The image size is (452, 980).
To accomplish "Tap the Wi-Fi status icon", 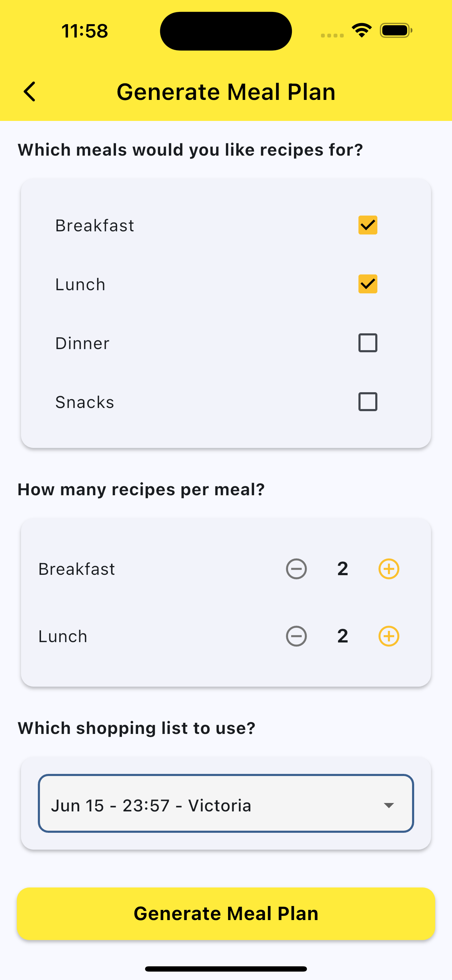I will coord(362,30).
